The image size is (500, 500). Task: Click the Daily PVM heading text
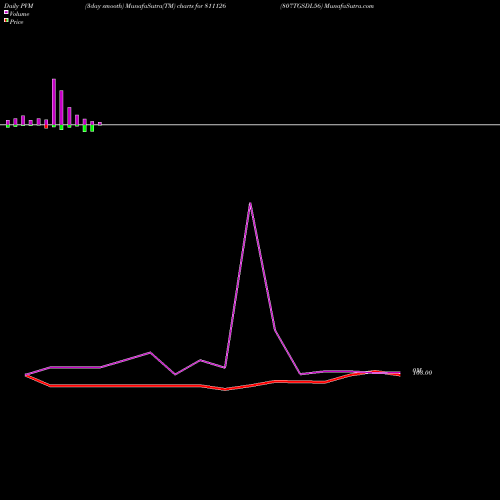pos(19,6)
